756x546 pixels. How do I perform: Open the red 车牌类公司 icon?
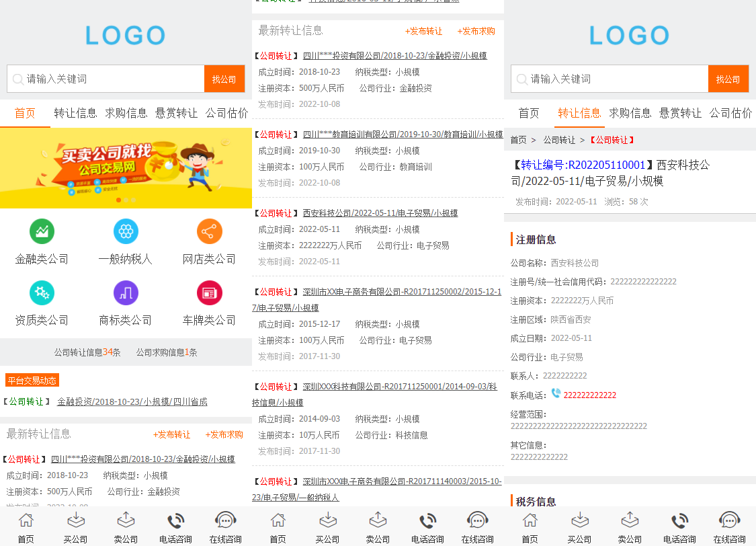209,292
